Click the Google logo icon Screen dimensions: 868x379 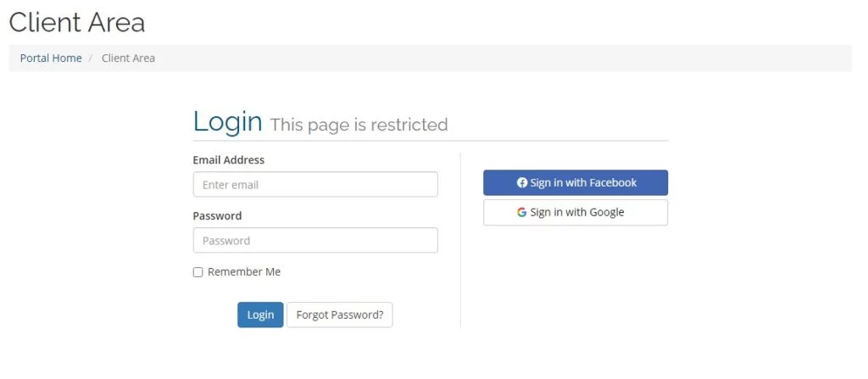click(522, 213)
